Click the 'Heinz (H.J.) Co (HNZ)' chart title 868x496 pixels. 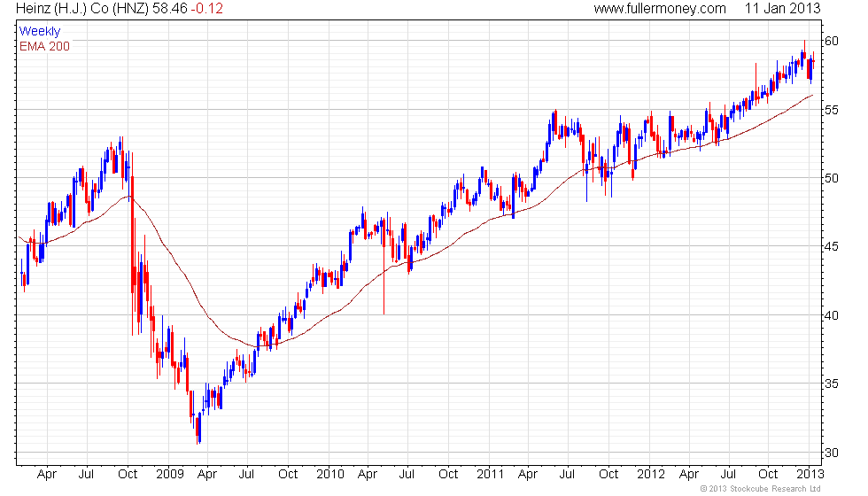click(x=82, y=8)
